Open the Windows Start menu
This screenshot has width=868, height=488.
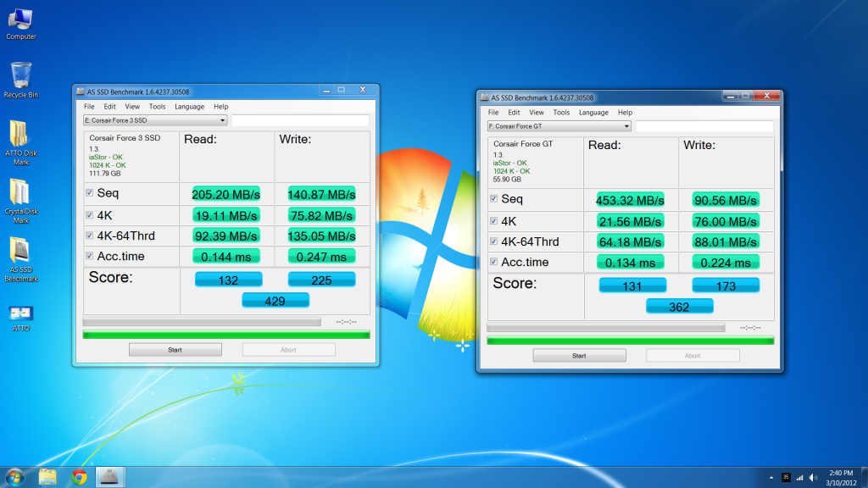[x=14, y=477]
